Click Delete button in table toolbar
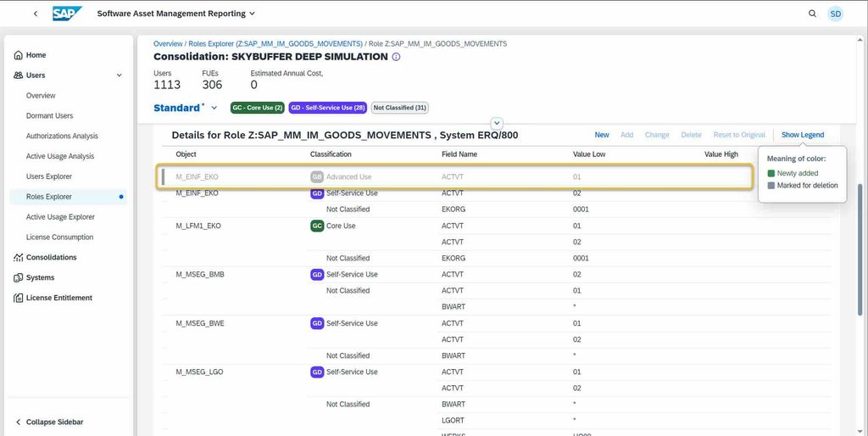Image resolution: width=868 pixels, height=436 pixels. (x=691, y=135)
